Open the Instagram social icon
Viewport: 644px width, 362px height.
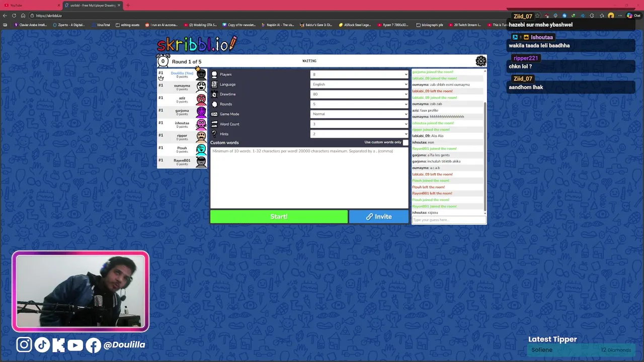[x=24, y=344]
